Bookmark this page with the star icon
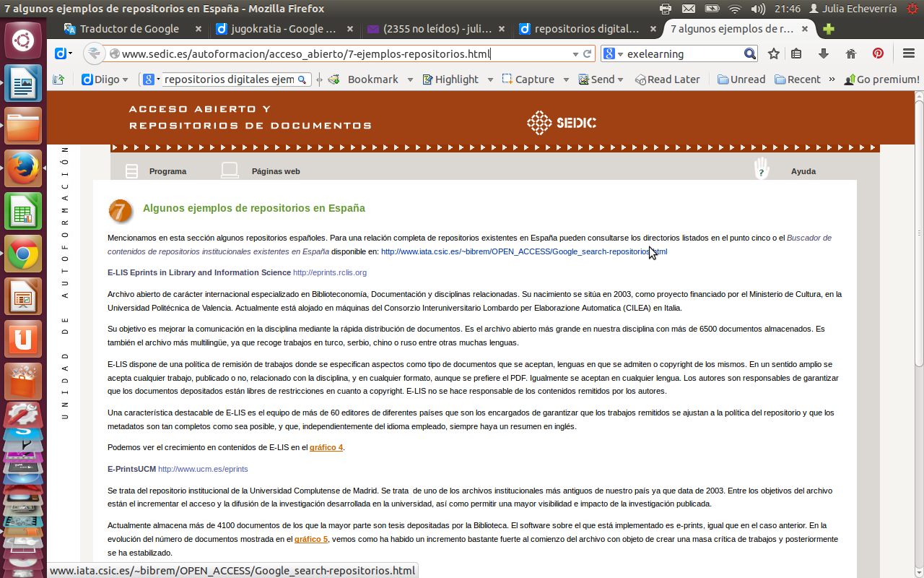 click(774, 54)
